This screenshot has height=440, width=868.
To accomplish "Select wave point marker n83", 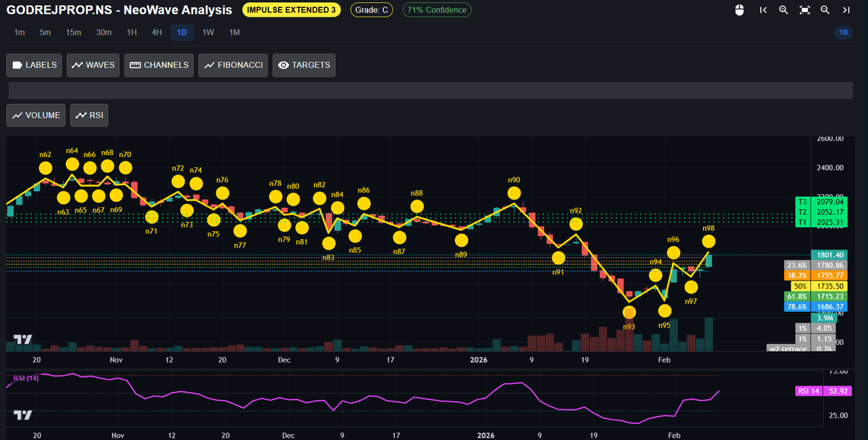I will 328,242.
